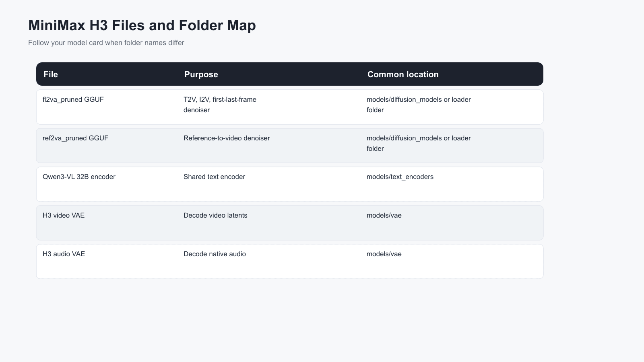Click the subtitle 'Follow your model card when folder names differ'
Image resolution: width=644 pixels, height=362 pixels.
click(x=106, y=43)
